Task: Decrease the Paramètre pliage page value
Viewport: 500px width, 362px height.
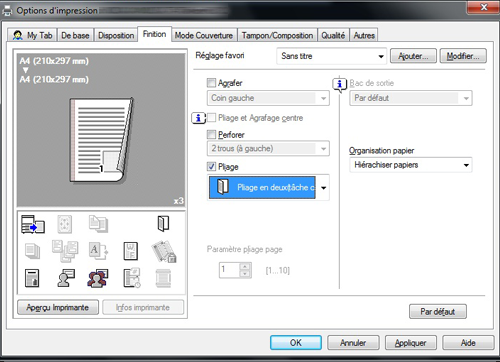Action: 245,274
